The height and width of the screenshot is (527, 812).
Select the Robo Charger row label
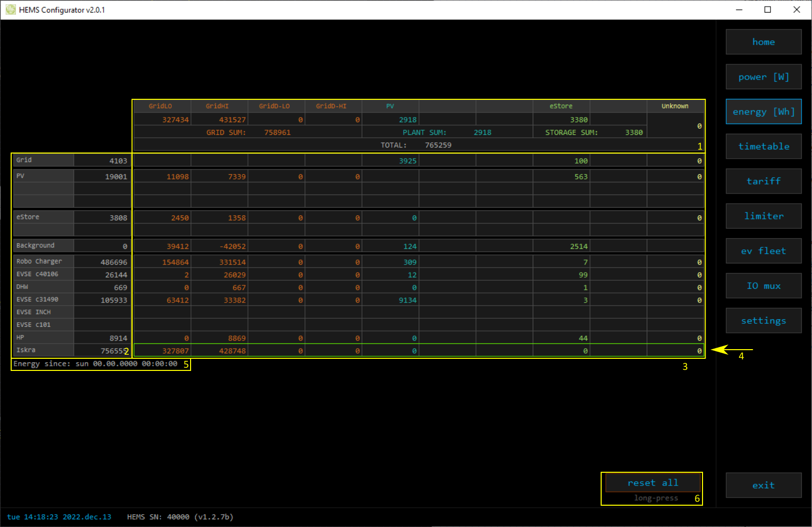pos(39,261)
